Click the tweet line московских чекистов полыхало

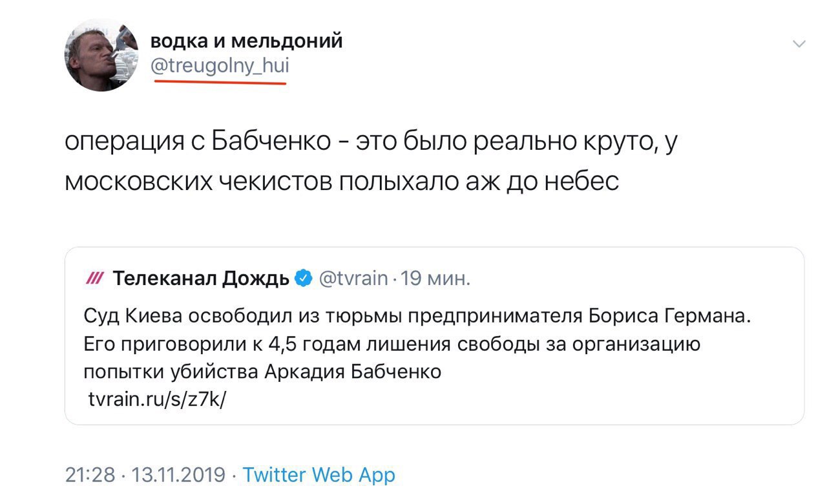pos(342,182)
